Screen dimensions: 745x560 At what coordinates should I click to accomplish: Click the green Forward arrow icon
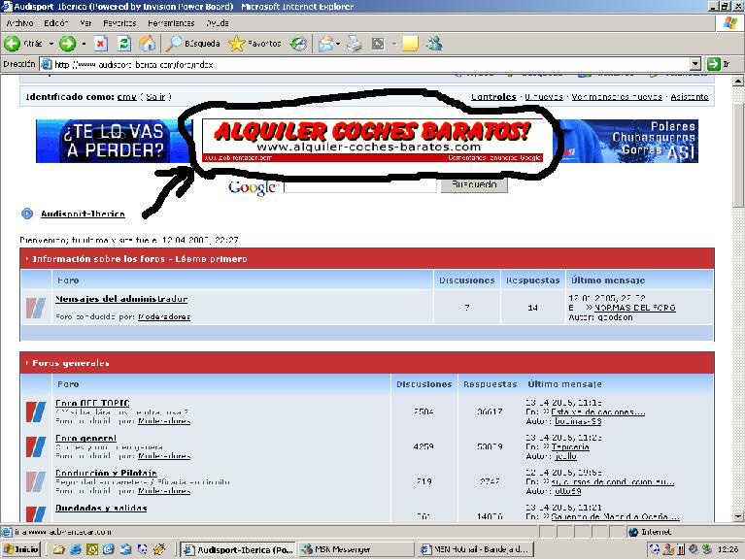(x=67, y=44)
